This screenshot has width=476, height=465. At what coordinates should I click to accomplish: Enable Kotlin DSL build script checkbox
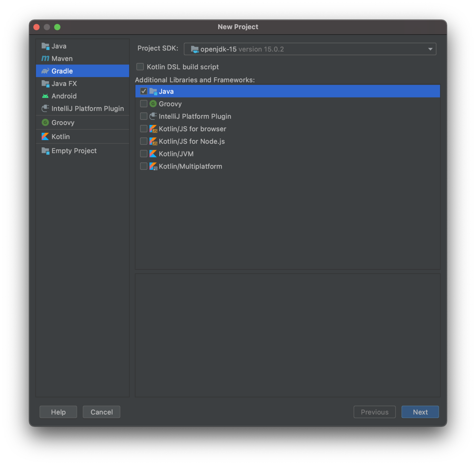(x=140, y=66)
